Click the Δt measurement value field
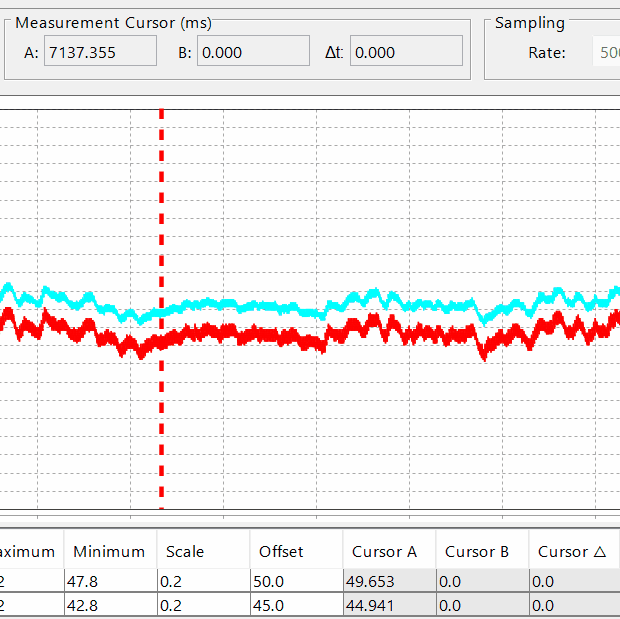Viewport: 620px width, 619px height. [x=406, y=52]
